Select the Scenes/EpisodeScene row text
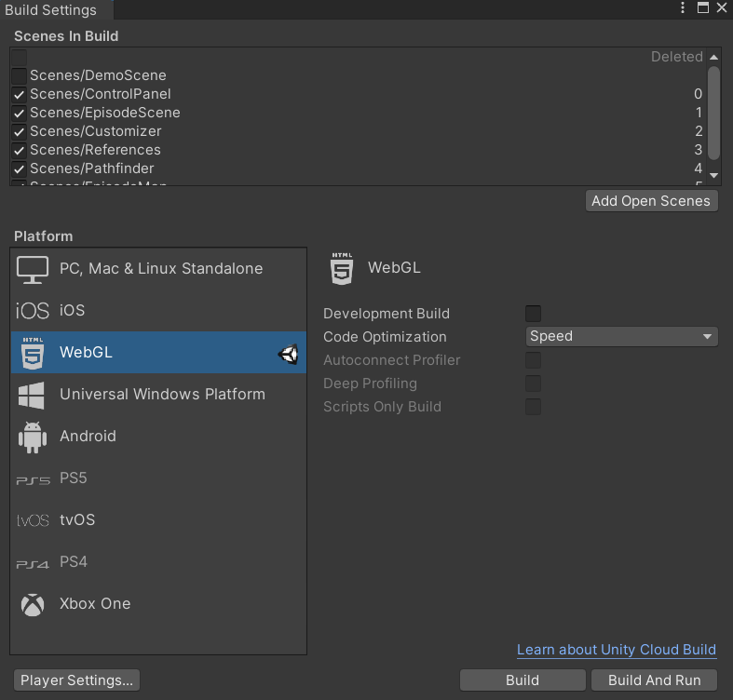This screenshot has width=733, height=700. tap(105, 113)
